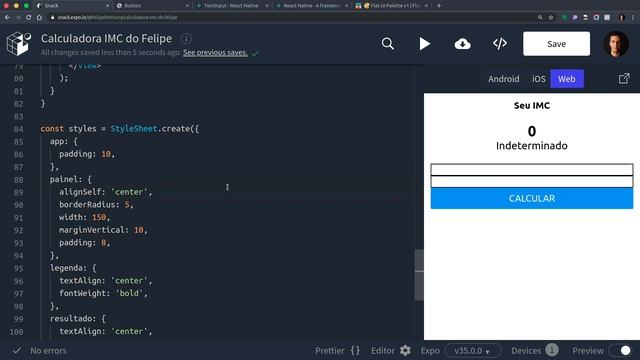Click the marginVertical: 10 code line

[103, 230]
